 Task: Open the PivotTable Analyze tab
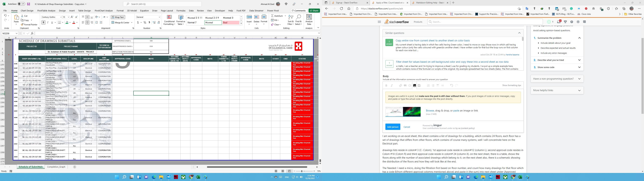[46, 11]
